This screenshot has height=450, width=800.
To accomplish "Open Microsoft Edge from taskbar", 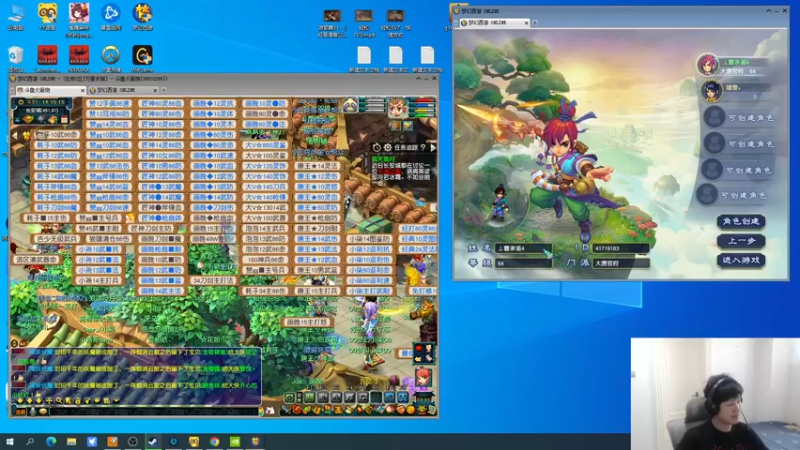I will tap(51, 441).
